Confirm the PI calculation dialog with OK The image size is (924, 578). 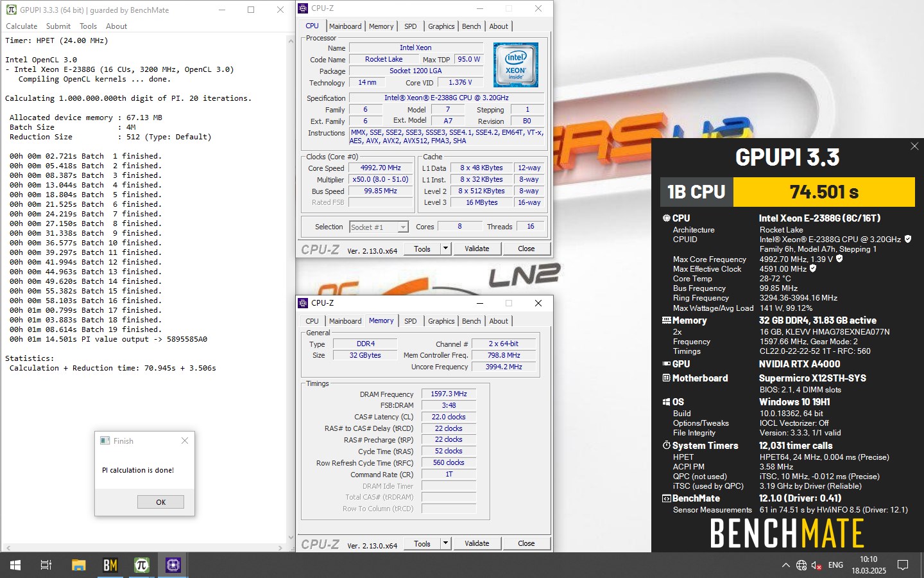(160, 502)
